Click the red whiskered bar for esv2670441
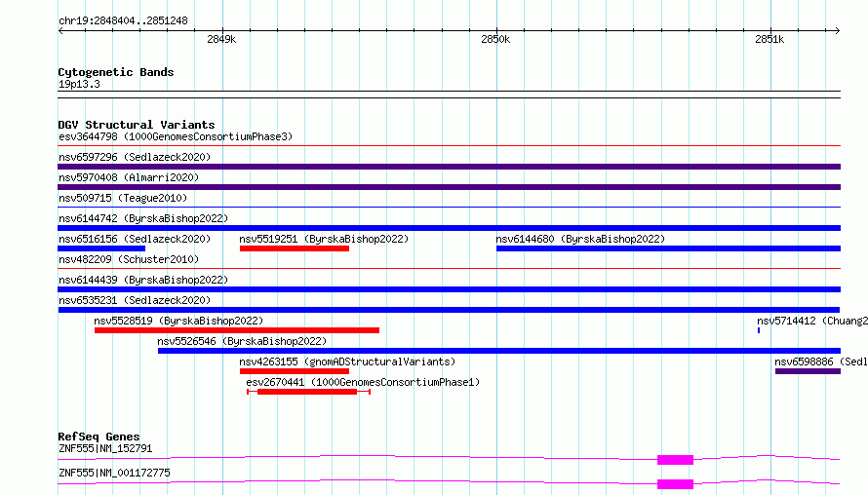 [x=308, y=392]
